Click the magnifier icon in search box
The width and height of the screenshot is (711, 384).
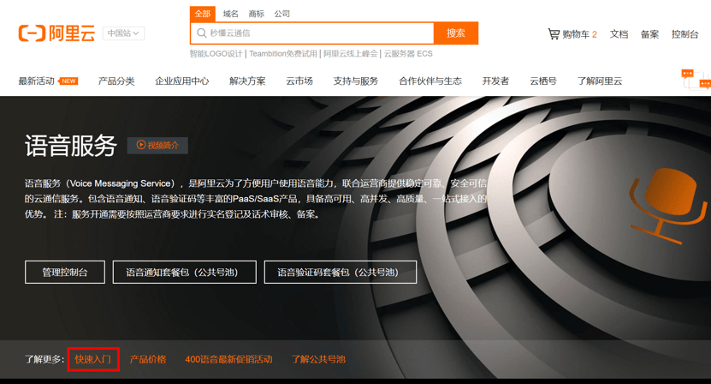201,33
